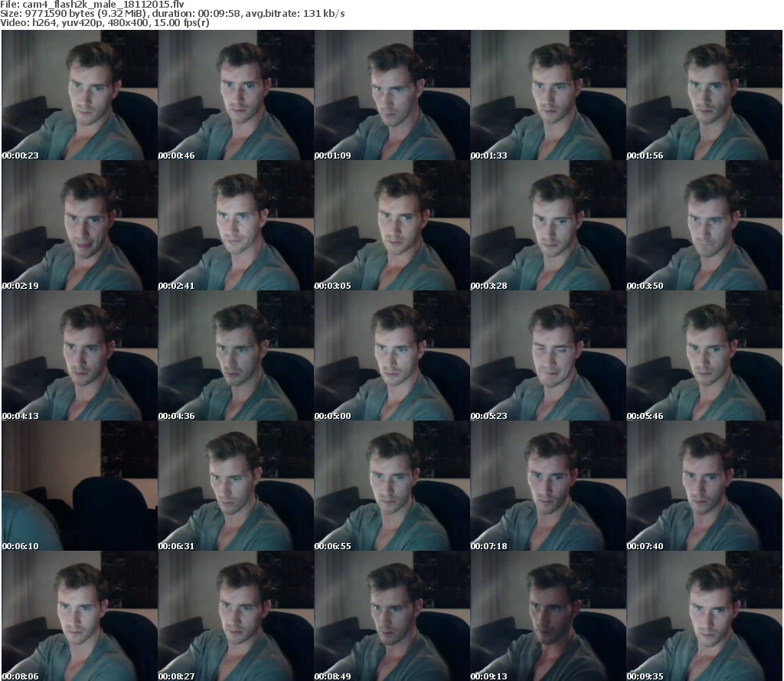
Task: Pick the 00:05:46 video frame
Action: pyautogui.click(x=704, y=355)
